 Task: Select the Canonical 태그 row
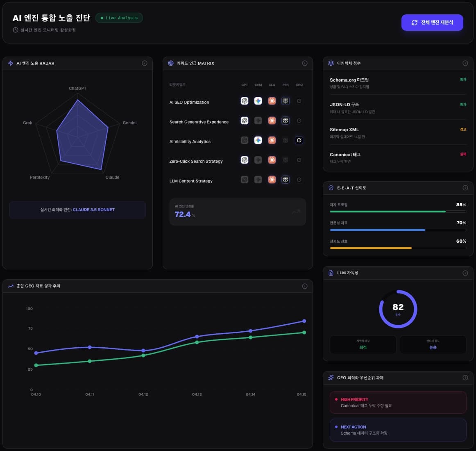(398, 158)
